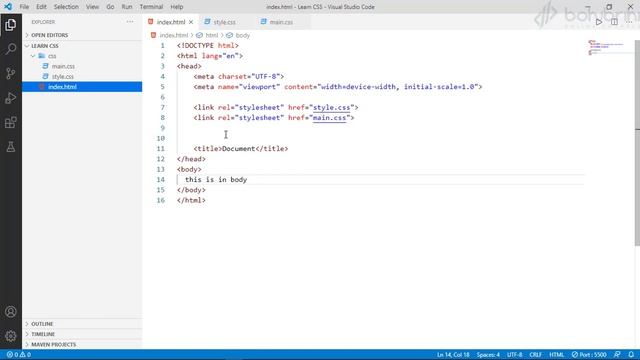
Task: Open the Selection menu
Action: coord(66,7)
